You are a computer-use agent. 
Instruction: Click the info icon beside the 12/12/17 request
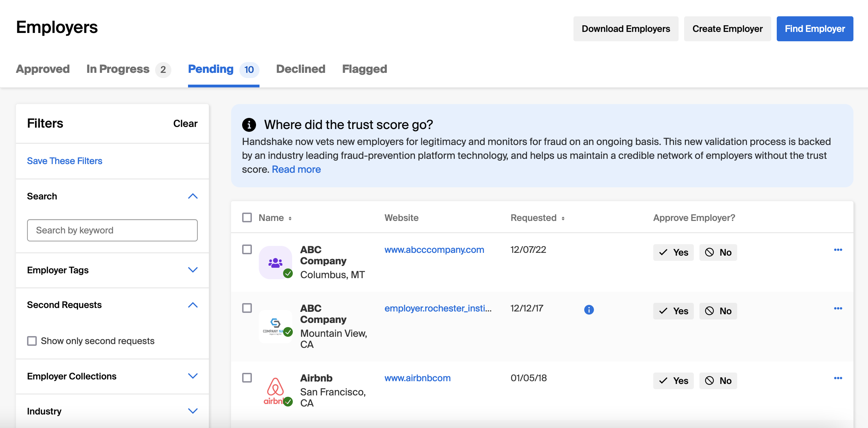589,309
